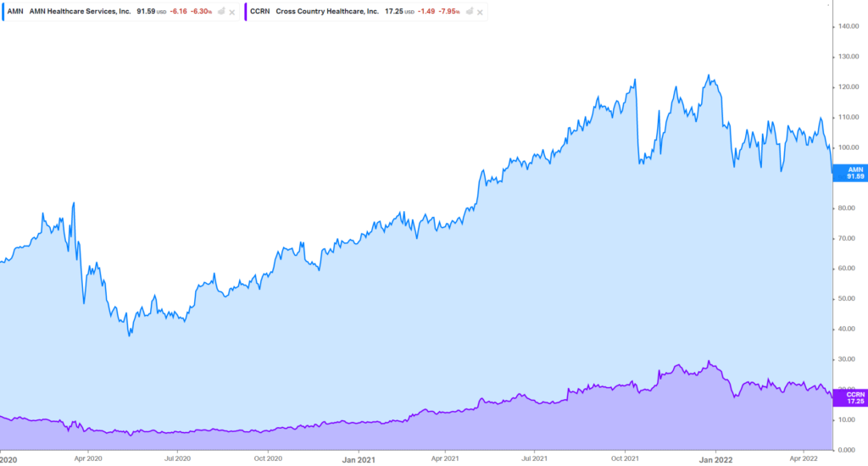Click the Jul 2021 label on time axis
Viewport: 868px width, 466px height.
pos(534,458)
